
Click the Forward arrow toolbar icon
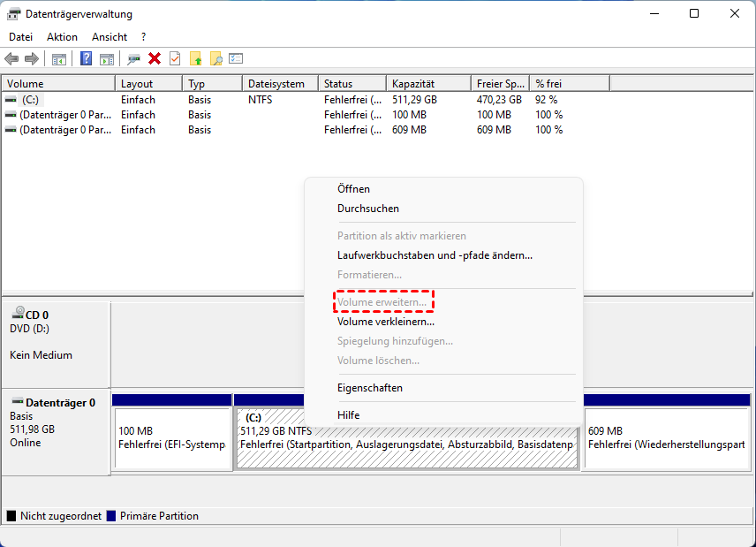coord(32,59)
